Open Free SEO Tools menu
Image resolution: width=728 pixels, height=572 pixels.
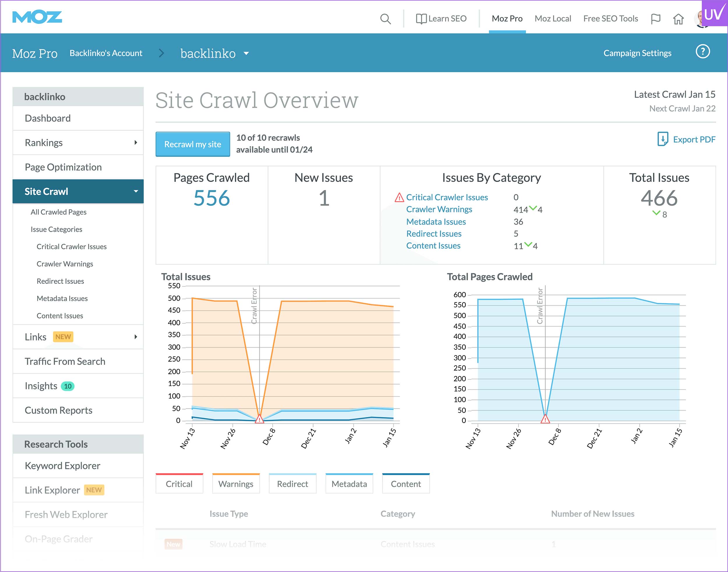[x=610, y=19]
